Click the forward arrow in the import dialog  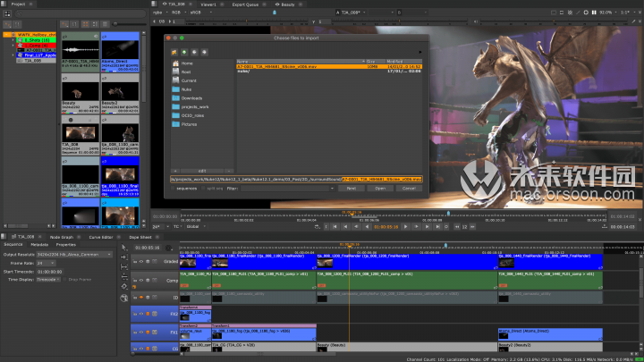[204, 52]
